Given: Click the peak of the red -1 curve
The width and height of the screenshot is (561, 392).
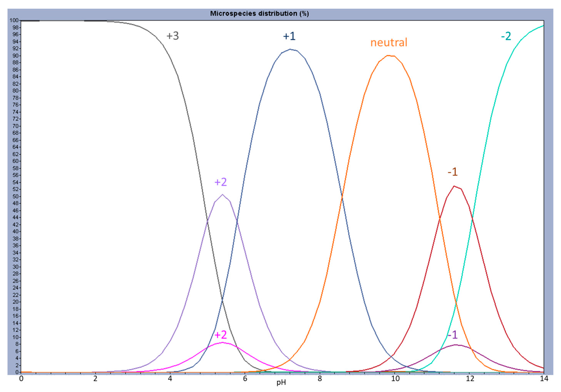Looking at the screenshot, I should pyautogui.click(x=454, y=186).
